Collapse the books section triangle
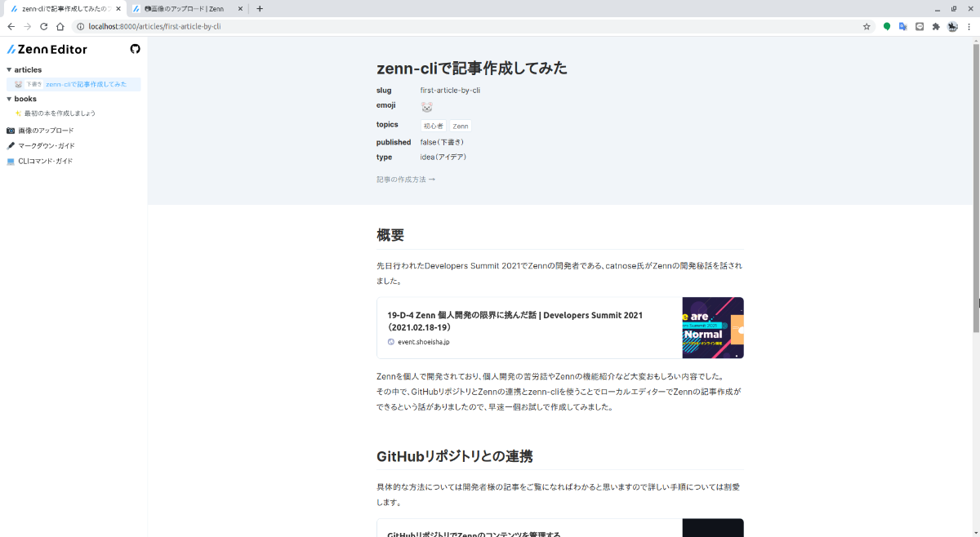 [x=9, y=99]
